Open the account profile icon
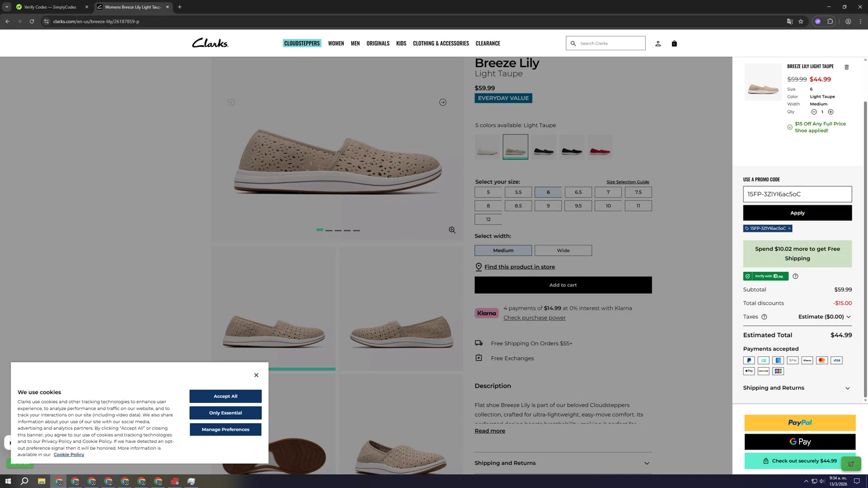 point(658,43)
